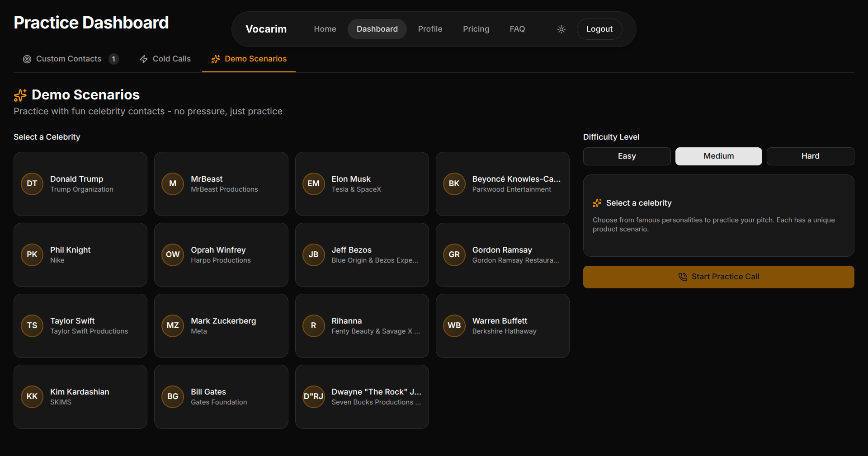Click the SKIMS company text
Screen dimensions: 868x456
pyautogui.click(x=61, y=402)
